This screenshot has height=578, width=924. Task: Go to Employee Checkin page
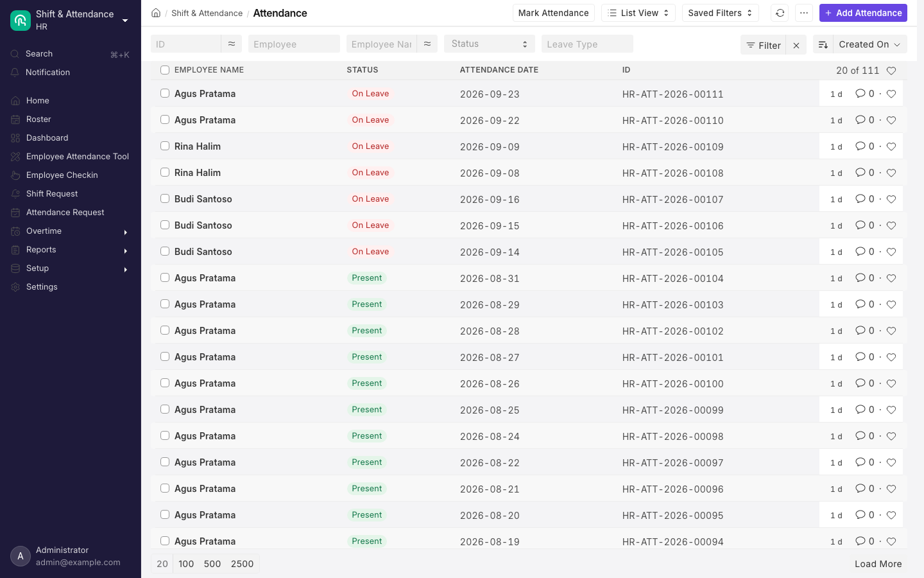click(71, 175)
